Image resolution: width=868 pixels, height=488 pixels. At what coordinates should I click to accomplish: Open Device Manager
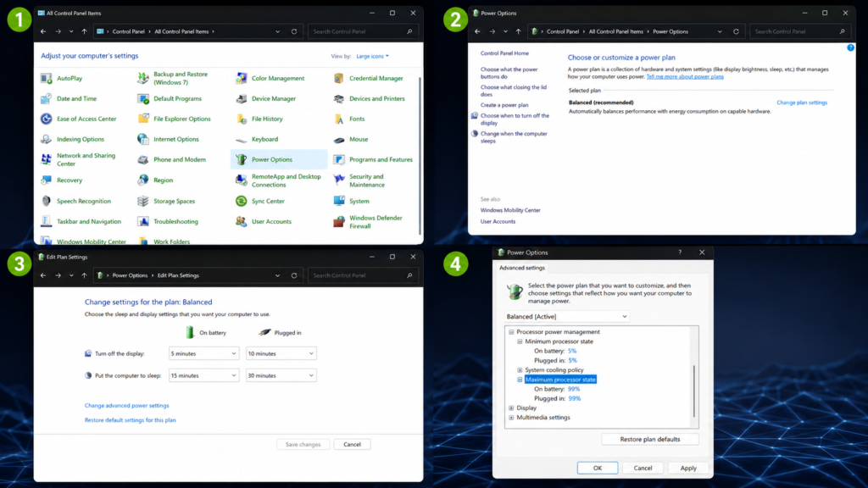click(265, 99)
